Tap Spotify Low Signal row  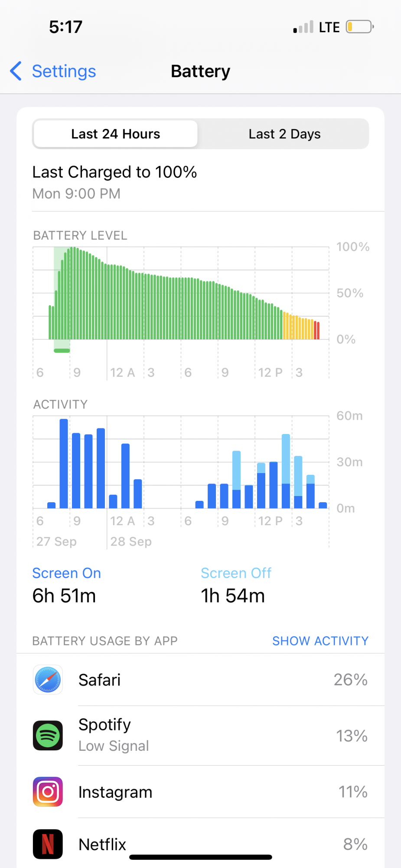[x=200, y=735]
